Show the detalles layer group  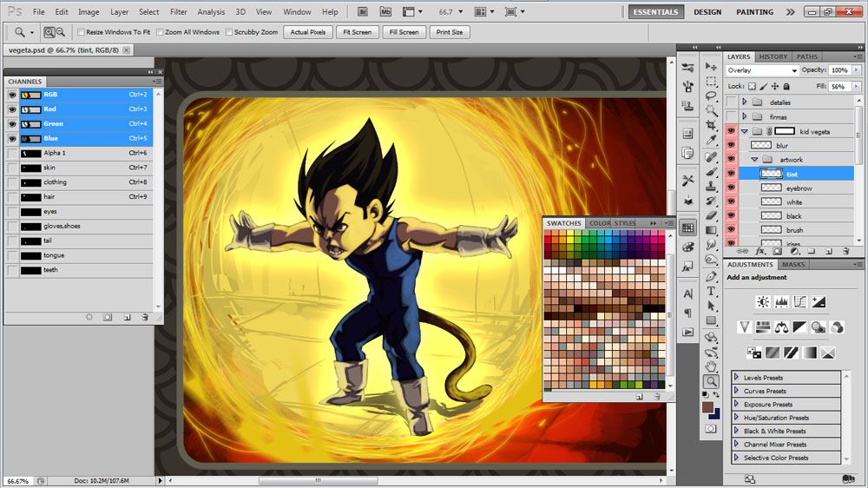tap(731, 102)
